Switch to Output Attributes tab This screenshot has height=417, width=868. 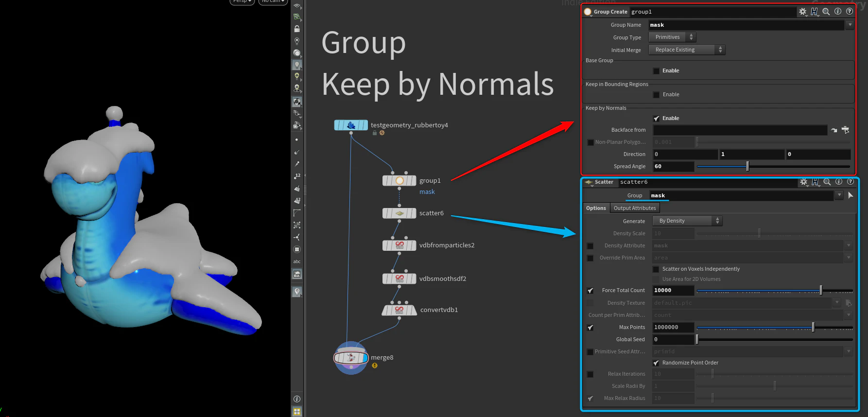tap(635, 208)
